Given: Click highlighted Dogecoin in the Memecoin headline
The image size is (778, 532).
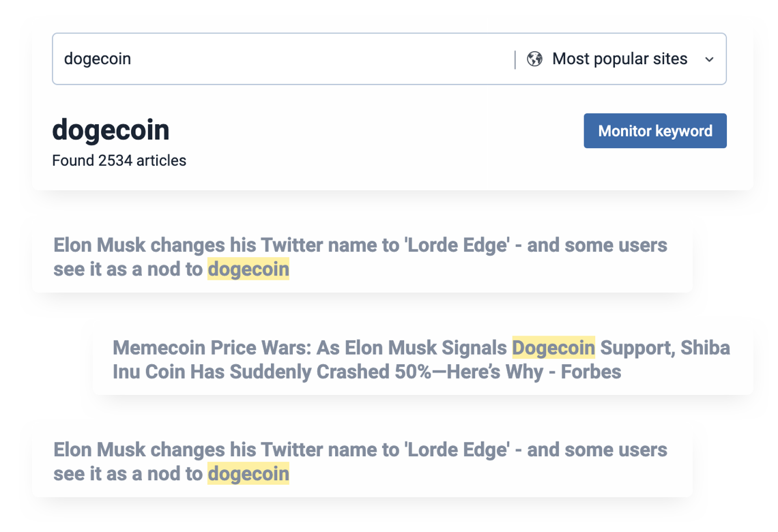Looking at the screenshot, I should pos(553,348).
